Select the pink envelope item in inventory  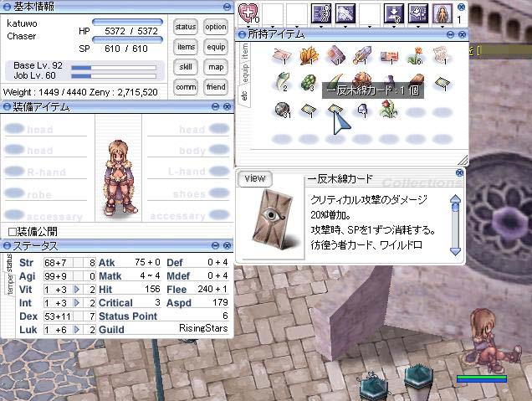[x=282, y=55]
